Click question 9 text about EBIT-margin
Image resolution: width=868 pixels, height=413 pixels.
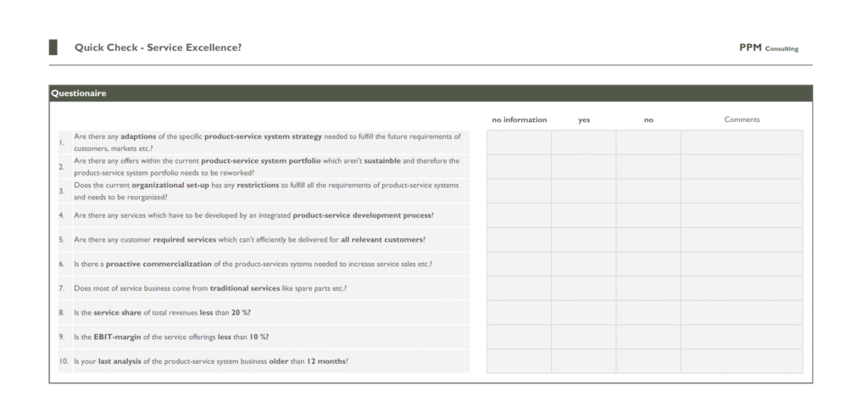click(171, 337)
